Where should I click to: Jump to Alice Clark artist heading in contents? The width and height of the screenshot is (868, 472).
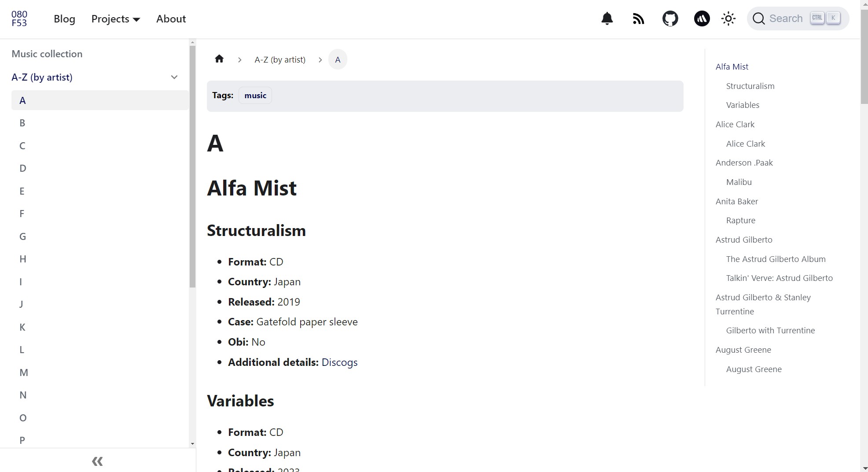(735, 124)
